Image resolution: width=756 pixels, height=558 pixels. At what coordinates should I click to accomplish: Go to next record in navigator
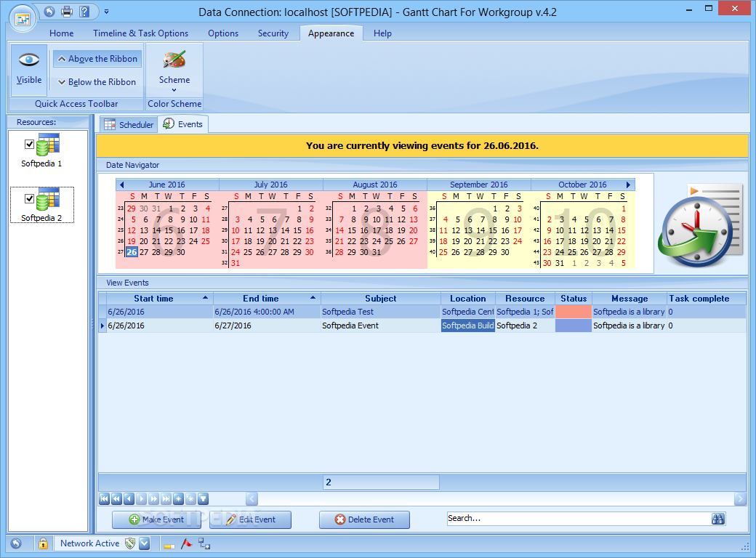[141, 498]
